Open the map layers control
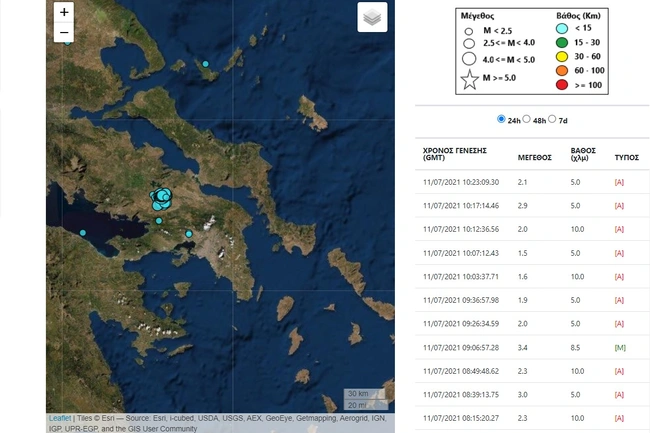Screen dimensions: 650x433 (372, 17)
